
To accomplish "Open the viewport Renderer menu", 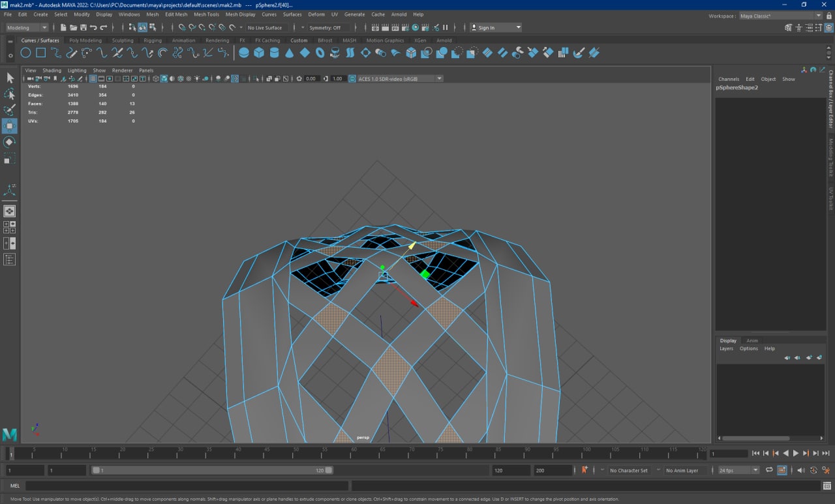I will coord(122,70).
